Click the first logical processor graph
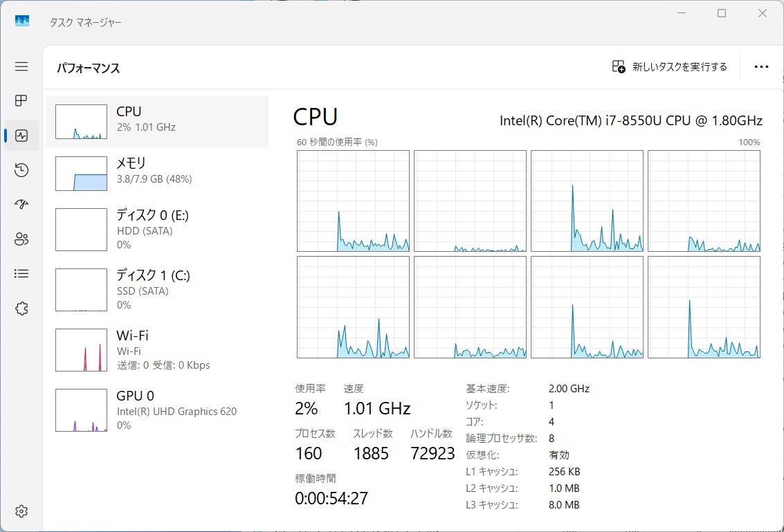The image size is (784, 532). point(353,201)
